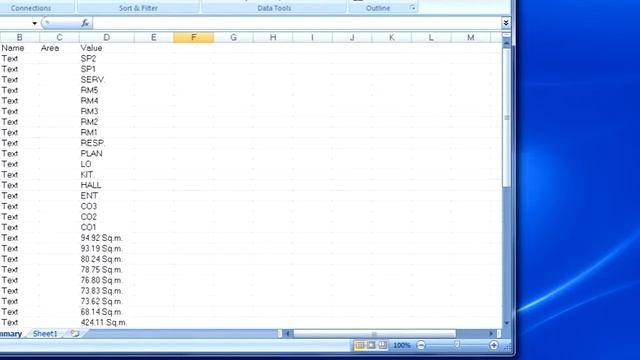
Task: Switch to Normal view in status bar
Action: tap(360, 345)
